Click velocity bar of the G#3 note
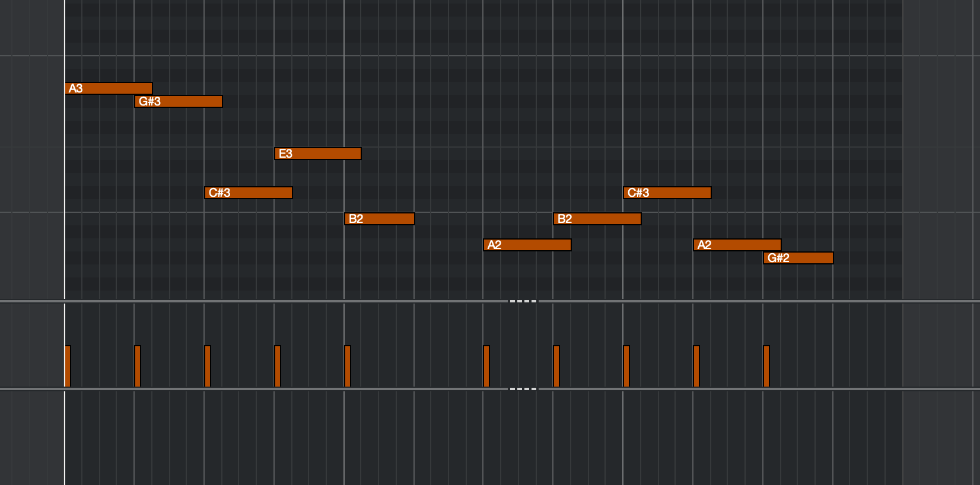Viewport: 980px width, 485px height. coord(138,366)
